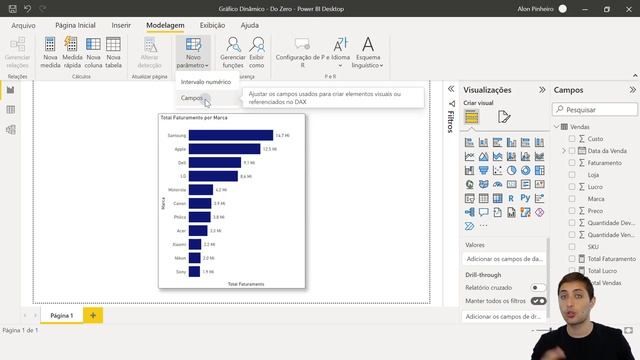Collapse the ribbon with the caret

(x=635, y=76)
